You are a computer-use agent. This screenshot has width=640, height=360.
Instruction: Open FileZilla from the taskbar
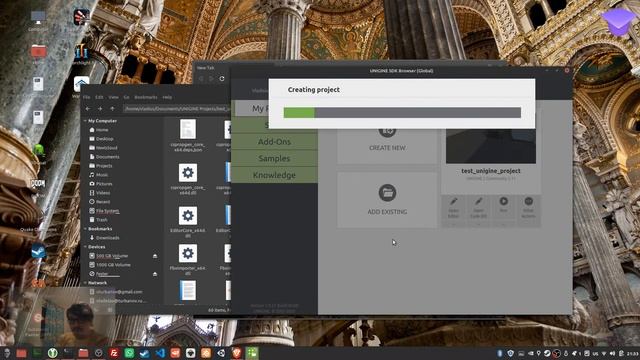[x=114, y=353]
